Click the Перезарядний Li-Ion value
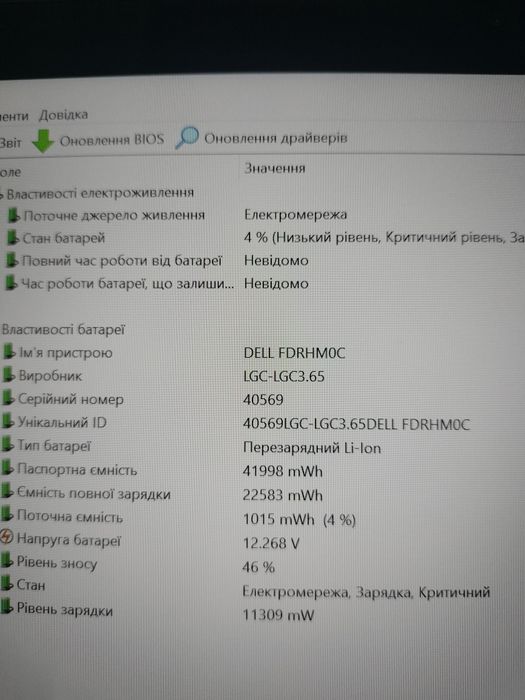 312,448
